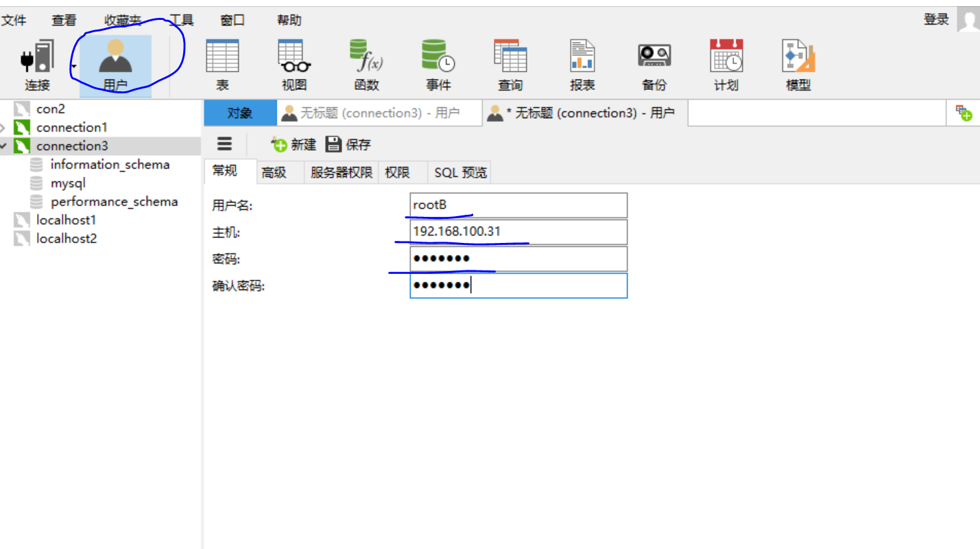Open the 事件 event toolbar icon
The height and width of the screenshot is (549, 980).
tap(438, 66)
